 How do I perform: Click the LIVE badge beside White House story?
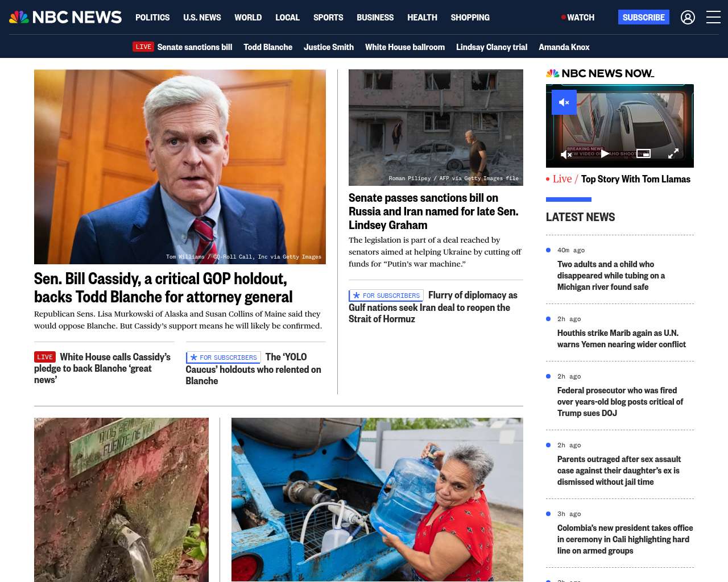pyautogui.click(x=45, y=357)
